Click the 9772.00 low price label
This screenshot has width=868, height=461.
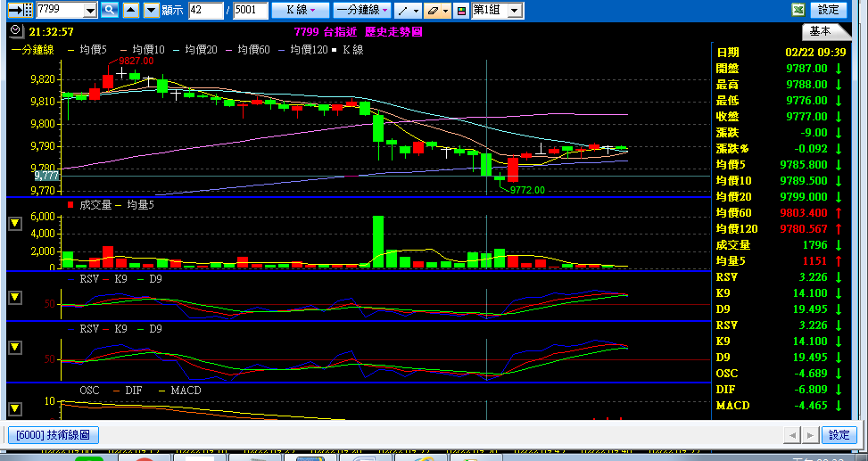tap(527, 191)
